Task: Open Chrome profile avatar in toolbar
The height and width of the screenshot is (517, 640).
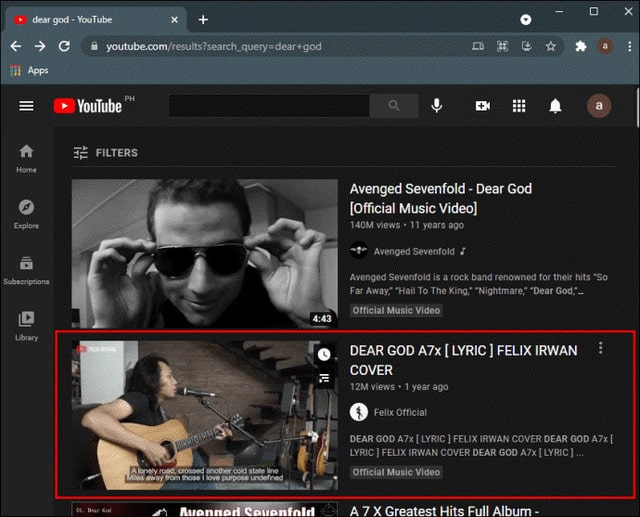Action: (605, 46)
